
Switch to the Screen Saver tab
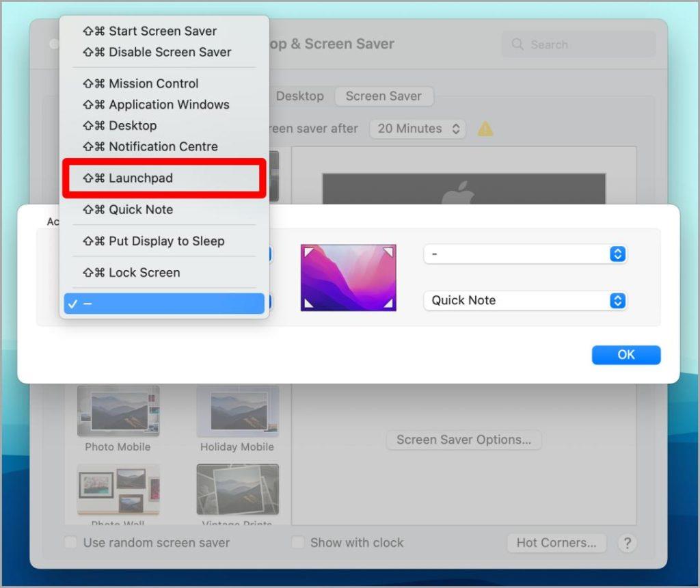[x=383, y=96]
